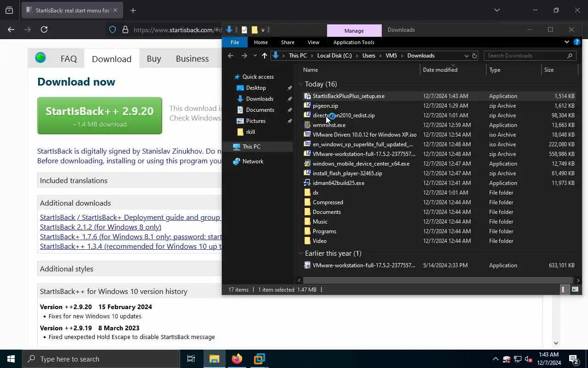Open recent locations dropdown arrow

255,56
